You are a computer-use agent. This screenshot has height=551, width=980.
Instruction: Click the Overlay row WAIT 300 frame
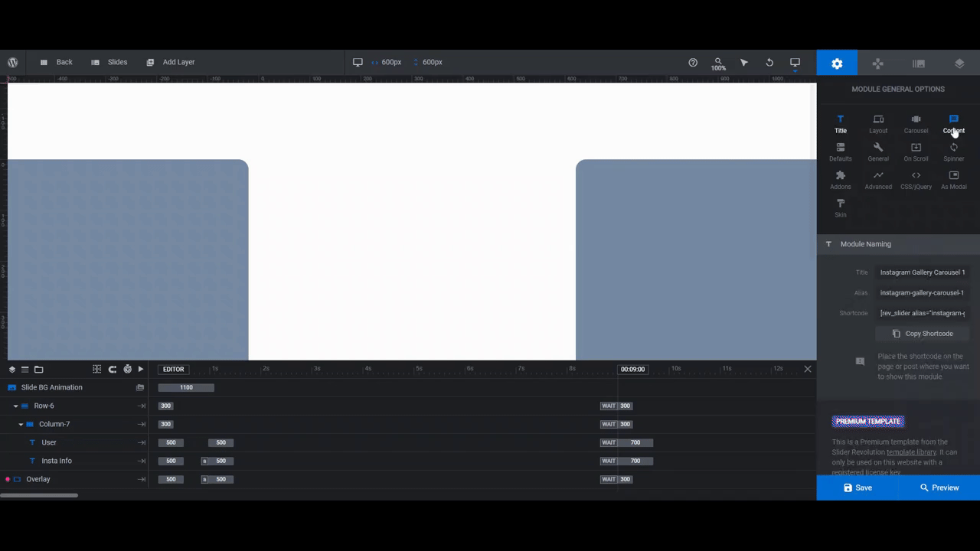616,479
